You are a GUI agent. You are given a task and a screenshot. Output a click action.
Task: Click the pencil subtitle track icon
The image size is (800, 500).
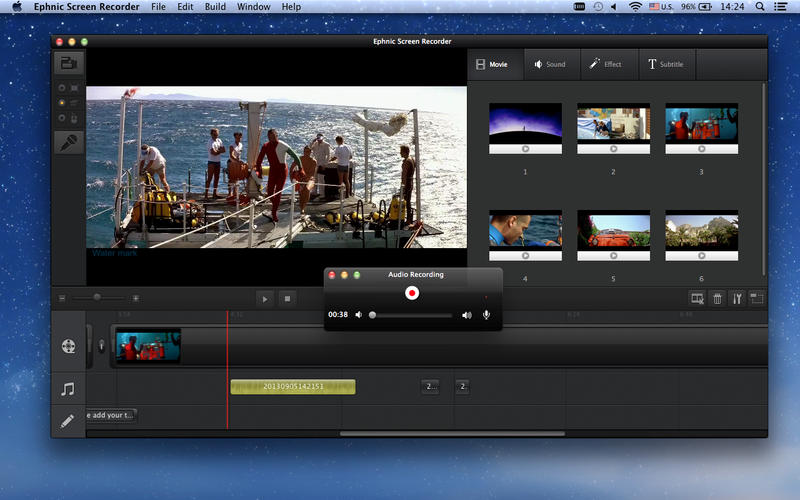67,421
